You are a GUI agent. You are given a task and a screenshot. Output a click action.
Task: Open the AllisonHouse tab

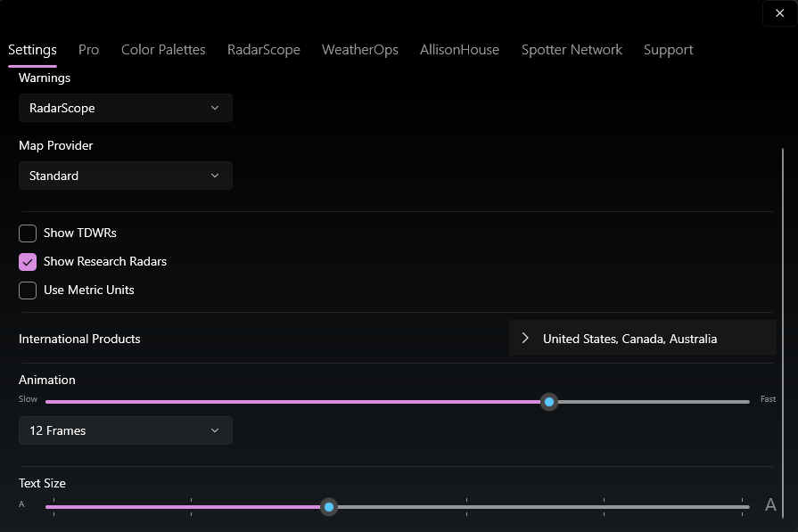click(x=459, y=50)
